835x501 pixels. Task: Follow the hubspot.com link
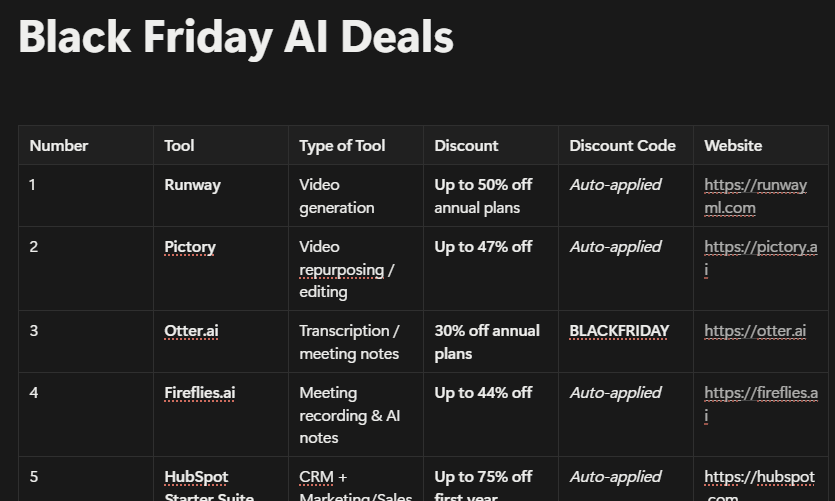[x=759, y=477]
